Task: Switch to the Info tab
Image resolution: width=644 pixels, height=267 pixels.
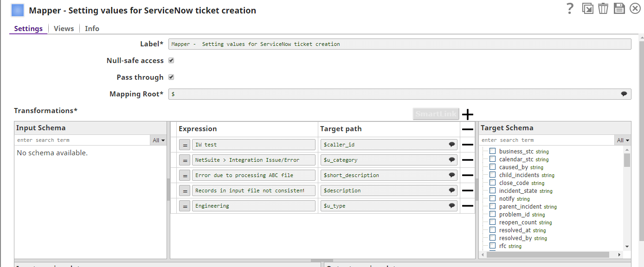Action: tap(92, 29)
